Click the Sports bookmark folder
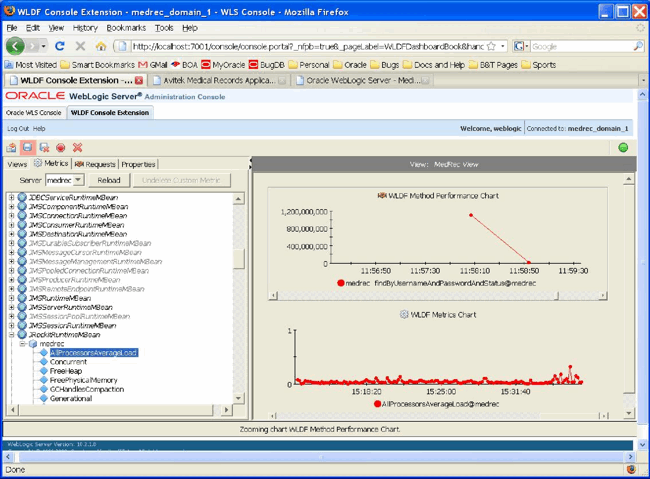Screen dimensions: 650x479 click(x=539, y=65)
